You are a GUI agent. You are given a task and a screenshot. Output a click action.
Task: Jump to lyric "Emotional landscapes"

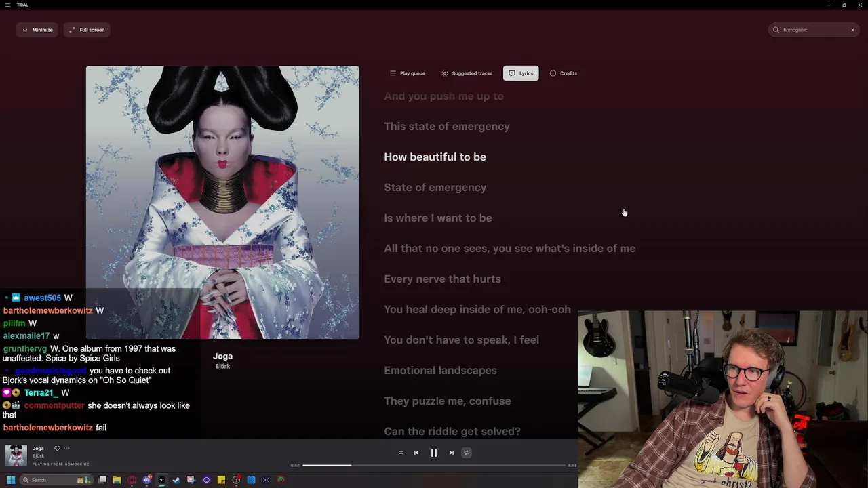(x=441, y=370)
